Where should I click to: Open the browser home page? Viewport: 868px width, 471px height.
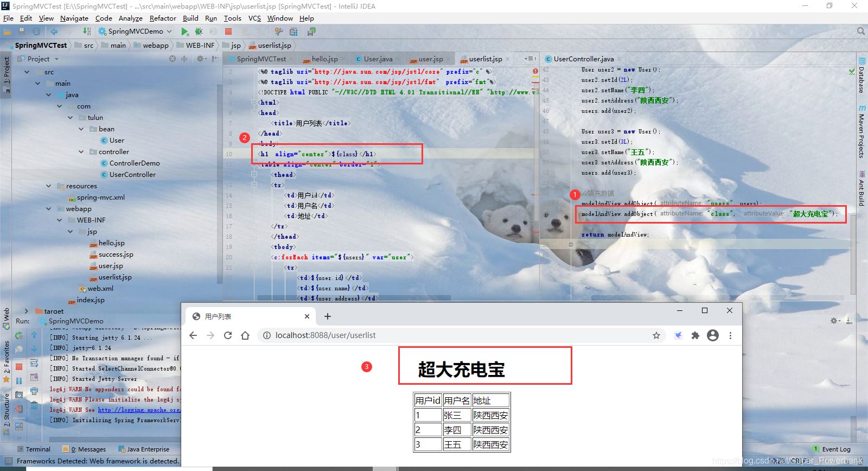(245, 335)
